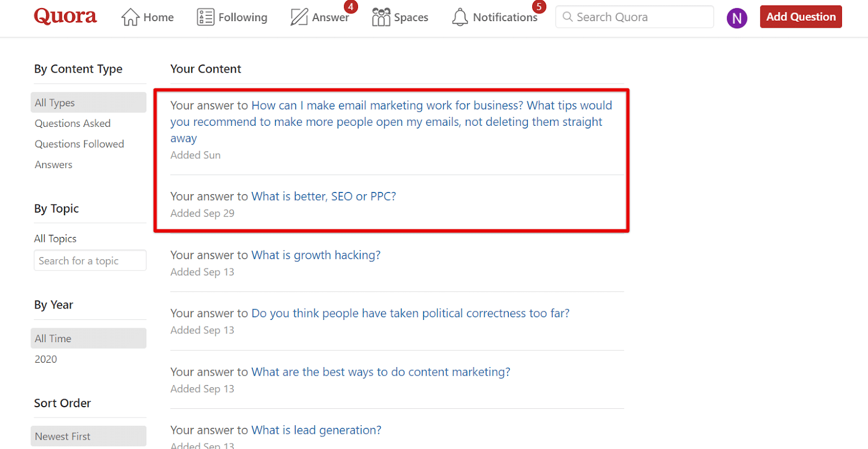This screenshot has width=868, height=449.
Task: Click the Spaces people icon
Action: (381, 17)
